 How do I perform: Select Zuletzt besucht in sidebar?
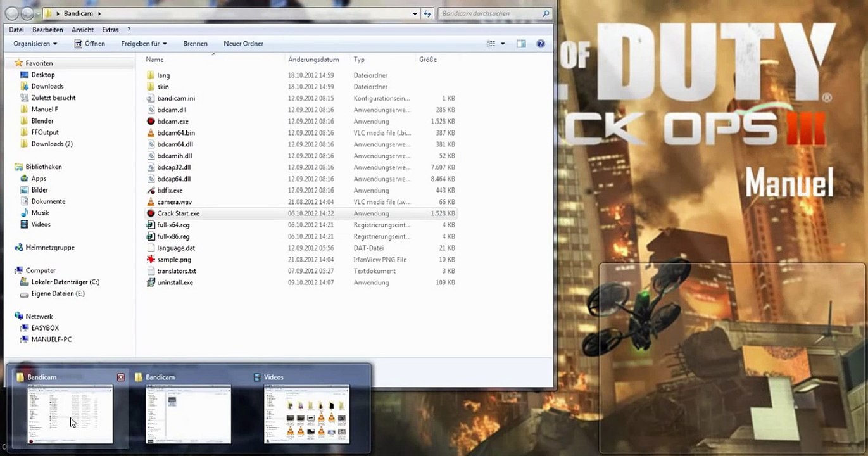point(53,98)
